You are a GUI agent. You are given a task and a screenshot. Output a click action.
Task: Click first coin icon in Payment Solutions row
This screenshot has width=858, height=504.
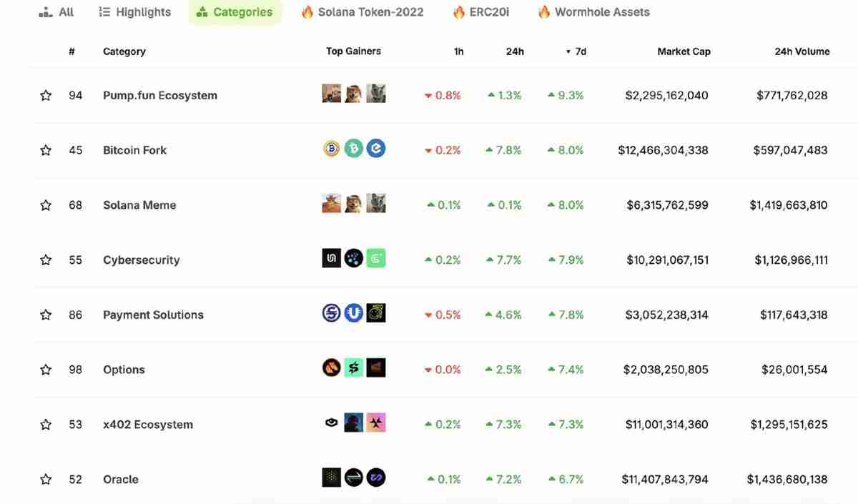(331, 313)
